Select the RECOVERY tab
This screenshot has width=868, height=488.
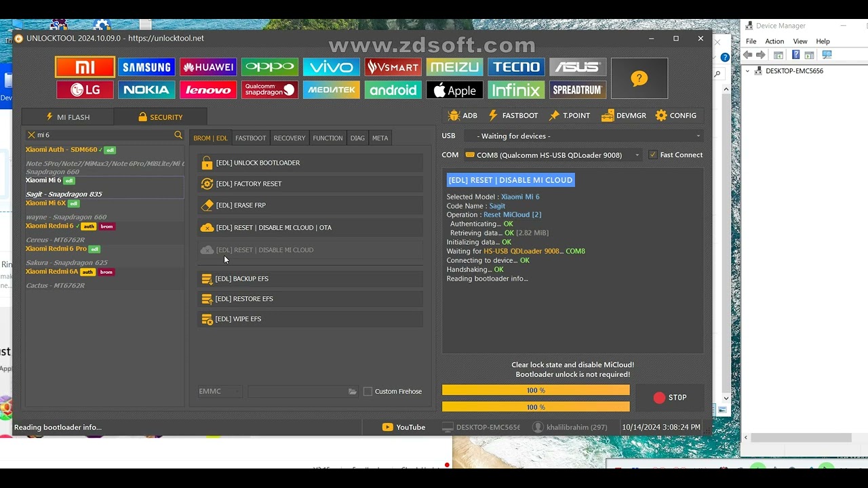pyautogui.click(x=290, y=138)
